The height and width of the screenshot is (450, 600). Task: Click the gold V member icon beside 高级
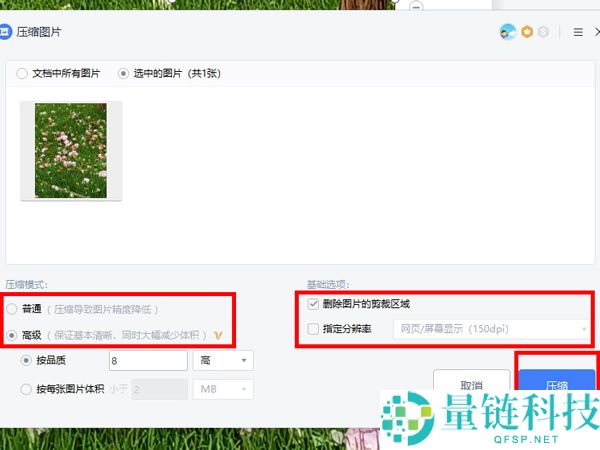pyautogui.click(x=217, y=335)
